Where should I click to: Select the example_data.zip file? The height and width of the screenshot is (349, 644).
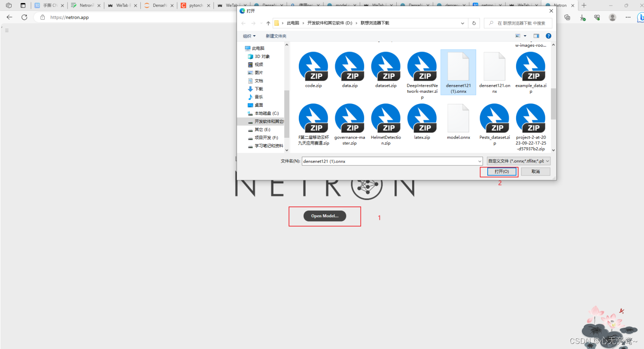(x=531, y=72)
